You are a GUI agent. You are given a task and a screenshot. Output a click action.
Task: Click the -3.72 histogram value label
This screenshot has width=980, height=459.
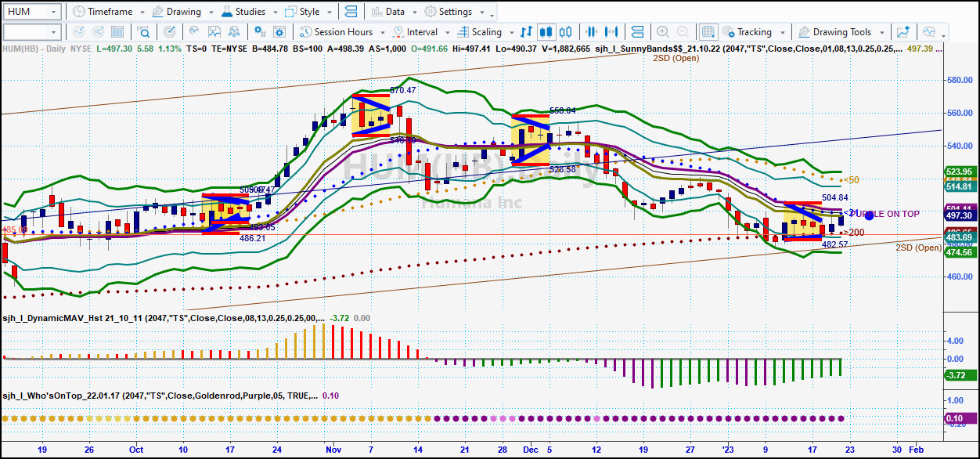959,376
